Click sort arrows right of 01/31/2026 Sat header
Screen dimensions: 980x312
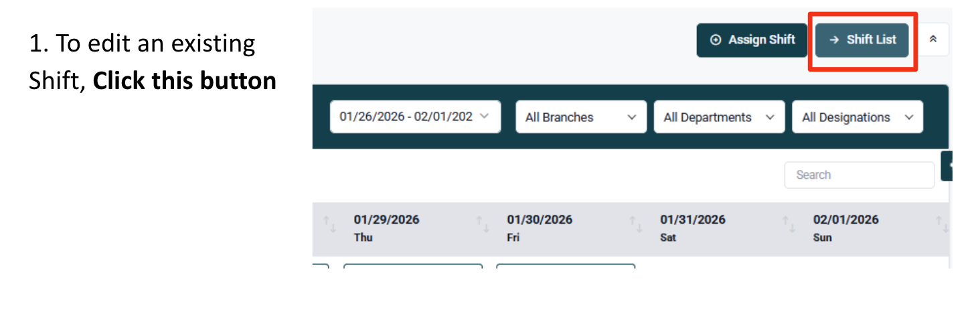click(789, 225)
